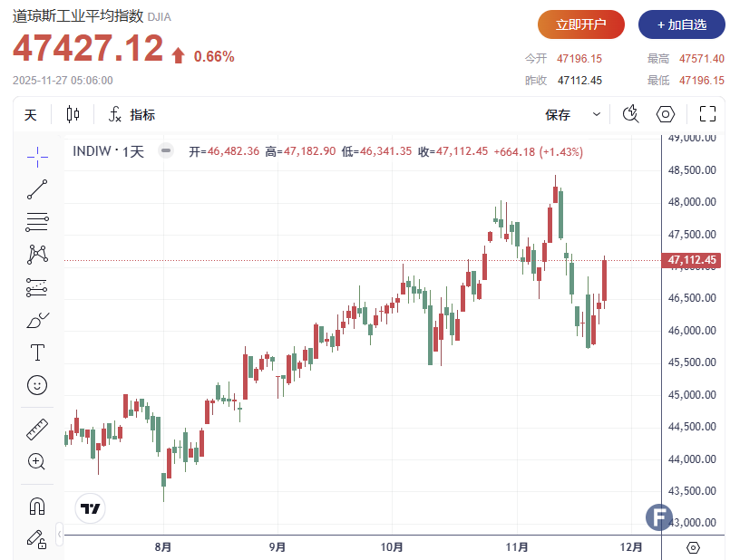Viewport: 730px width, 560px height.
Task: Open the 指标 indicators menu
Action: click(x=132, y=115)
